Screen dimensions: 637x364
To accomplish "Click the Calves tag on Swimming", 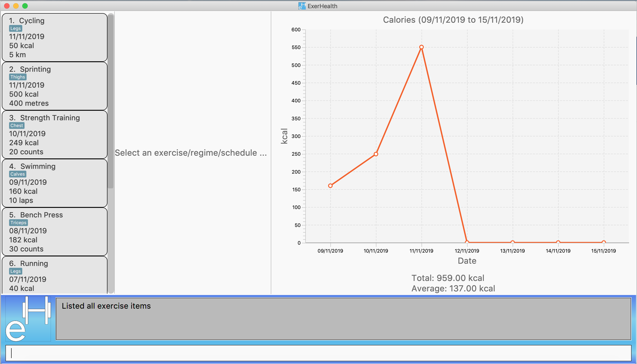I will [17, 174].
